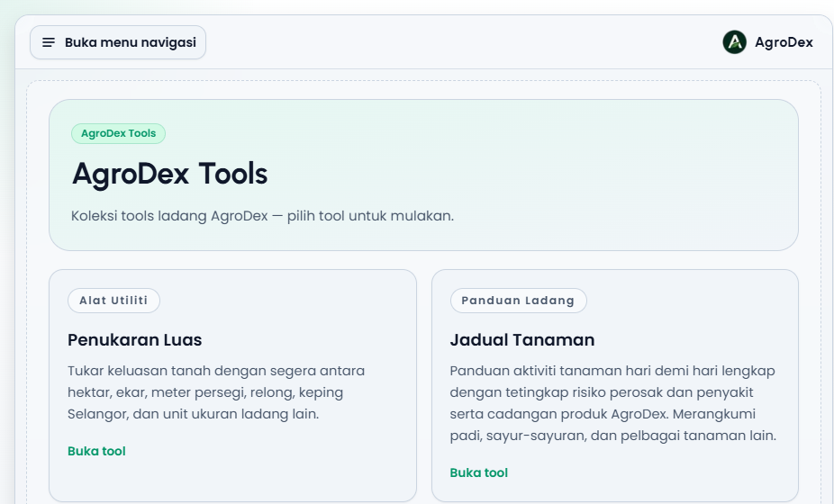Click the hamburger menu icon
The image size is (834, 504).
pos(49,42)
